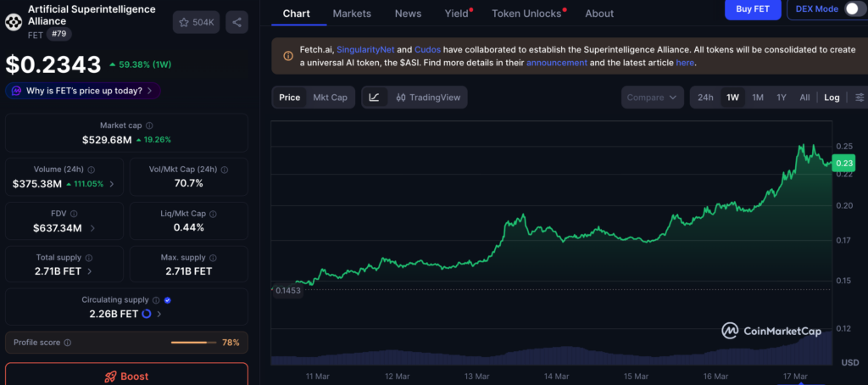
Task: Open the About tab
Action: tap(599, 14)
